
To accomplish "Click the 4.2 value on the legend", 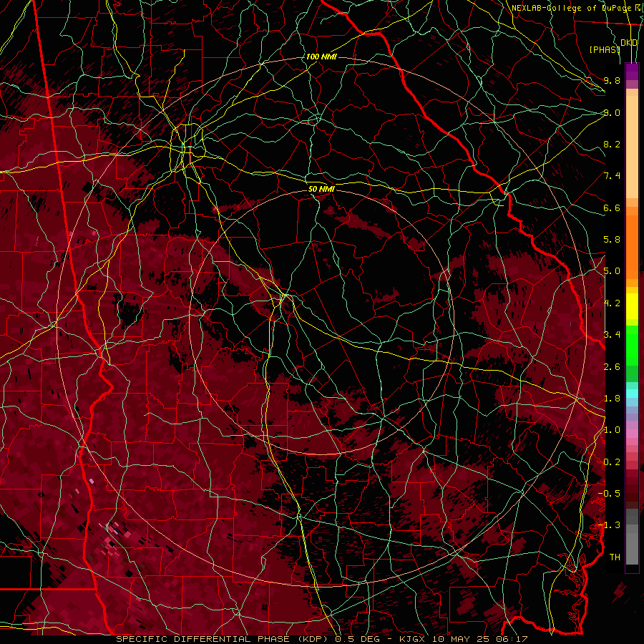I will (x=612, y=303).
